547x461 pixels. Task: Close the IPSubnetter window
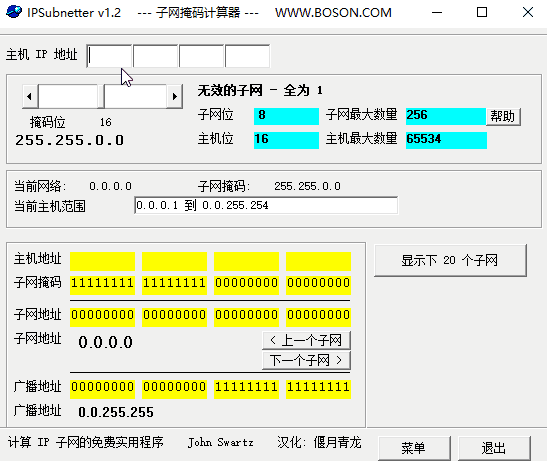(x=527, y=12)
